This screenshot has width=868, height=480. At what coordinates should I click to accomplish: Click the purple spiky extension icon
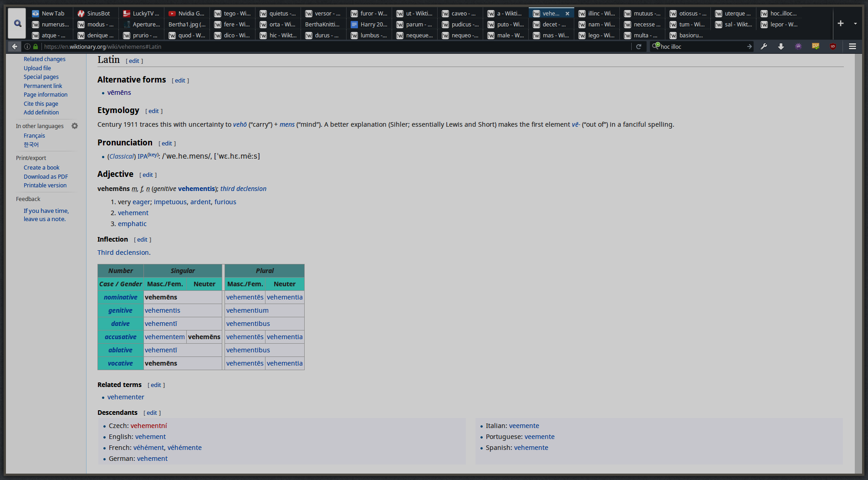[798, 46]
